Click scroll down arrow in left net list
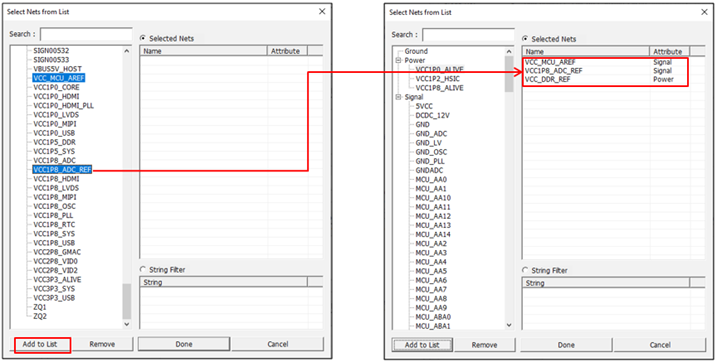717x362 pixels. click(127, 324)
